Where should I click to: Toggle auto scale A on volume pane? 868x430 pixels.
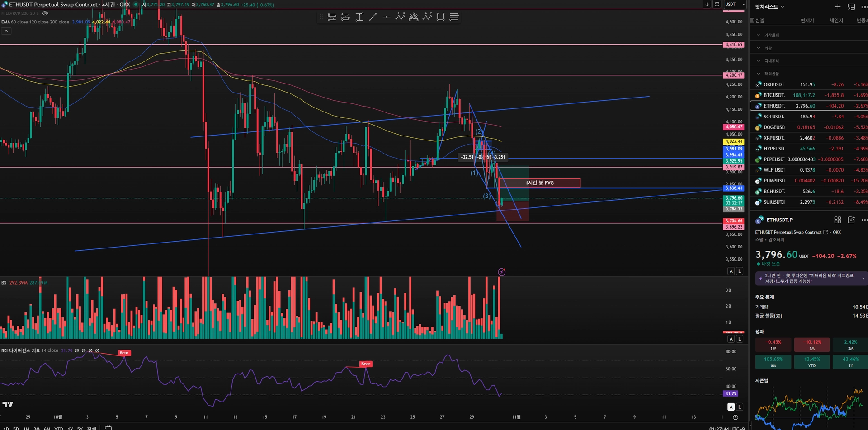click(731, 339)
